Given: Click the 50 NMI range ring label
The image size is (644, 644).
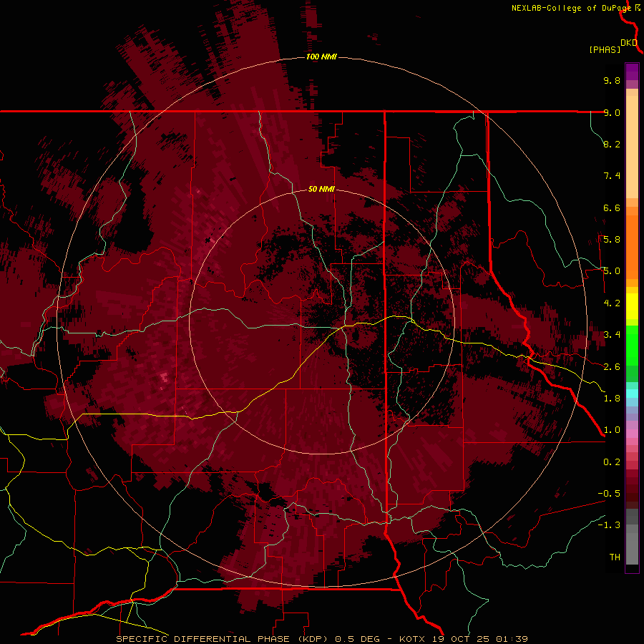Looking at the screenshot, I should [x=321, y=189].
